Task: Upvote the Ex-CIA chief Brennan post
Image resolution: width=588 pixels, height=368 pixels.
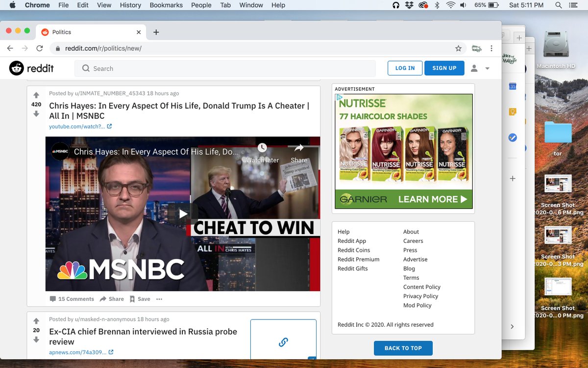Action: 36,321
